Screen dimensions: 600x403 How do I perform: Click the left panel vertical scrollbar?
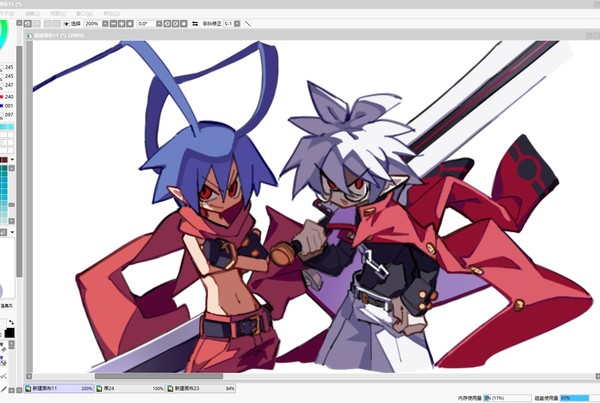pyautogui.click(x=19, y=161)
